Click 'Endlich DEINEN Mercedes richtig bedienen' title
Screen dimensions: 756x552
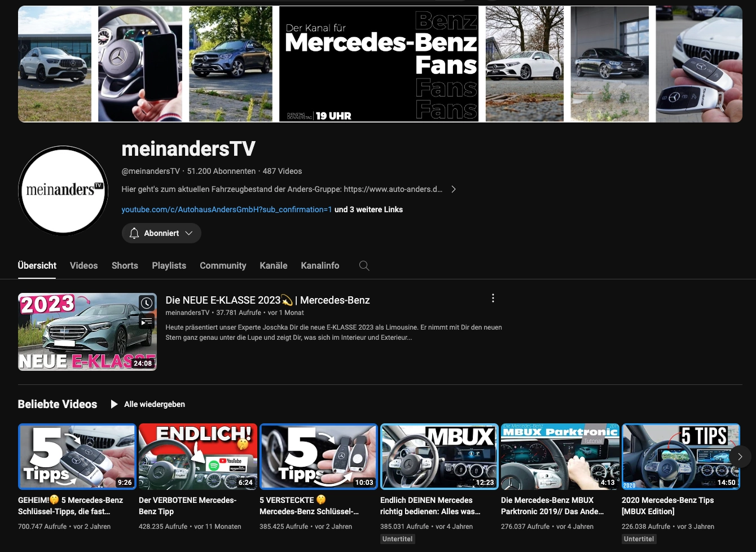pyautogui.click(x=430, y=506)
